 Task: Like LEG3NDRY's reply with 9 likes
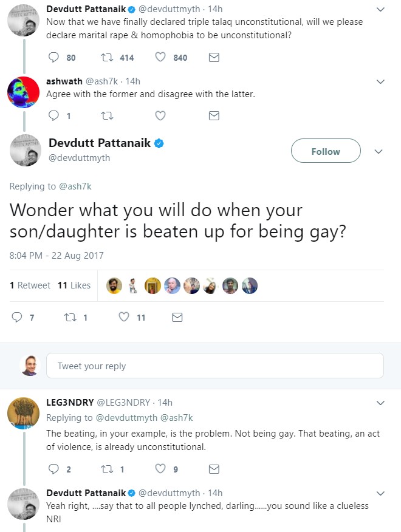(x=160, y=469)
